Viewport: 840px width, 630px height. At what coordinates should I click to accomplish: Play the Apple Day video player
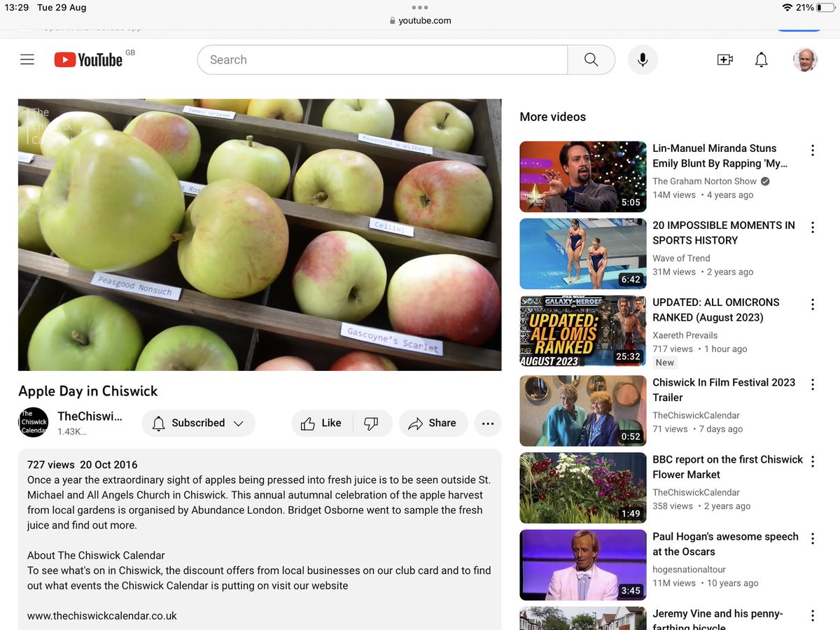(x=260, y=234)
